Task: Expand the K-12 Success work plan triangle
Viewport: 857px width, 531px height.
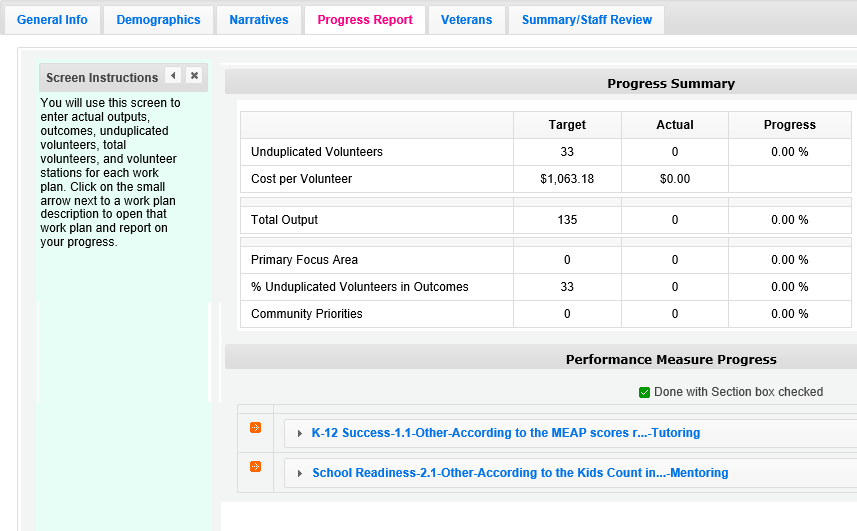Action: tap(300, 434)
